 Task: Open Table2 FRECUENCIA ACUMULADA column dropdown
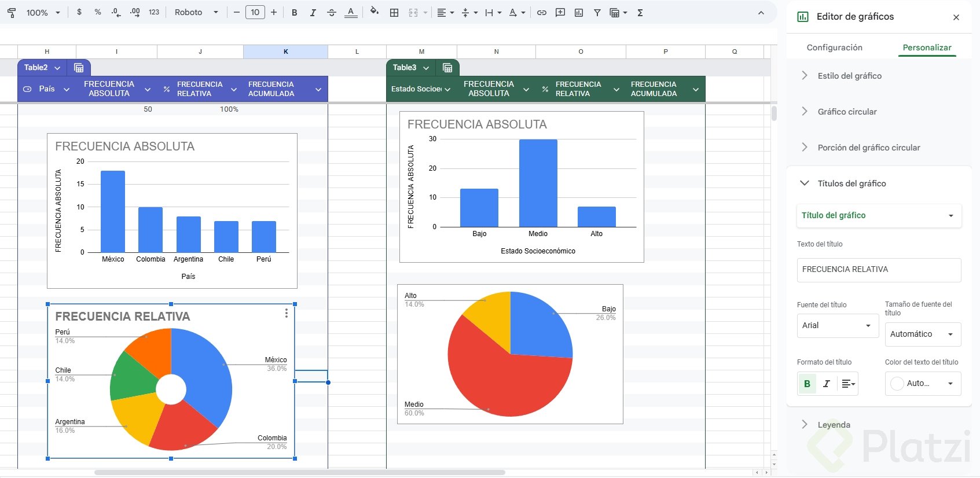tap(318, 89)
